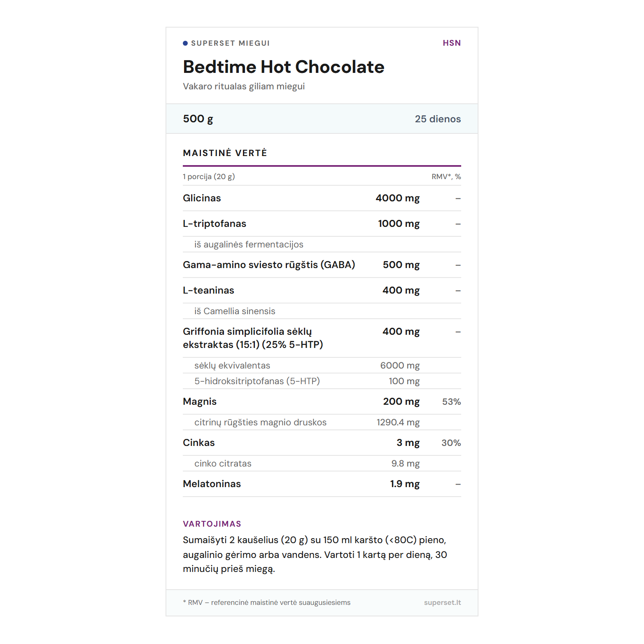Click the HSN brand label
The width and height of the screenshot is (644, 644).
pos(452,43)
